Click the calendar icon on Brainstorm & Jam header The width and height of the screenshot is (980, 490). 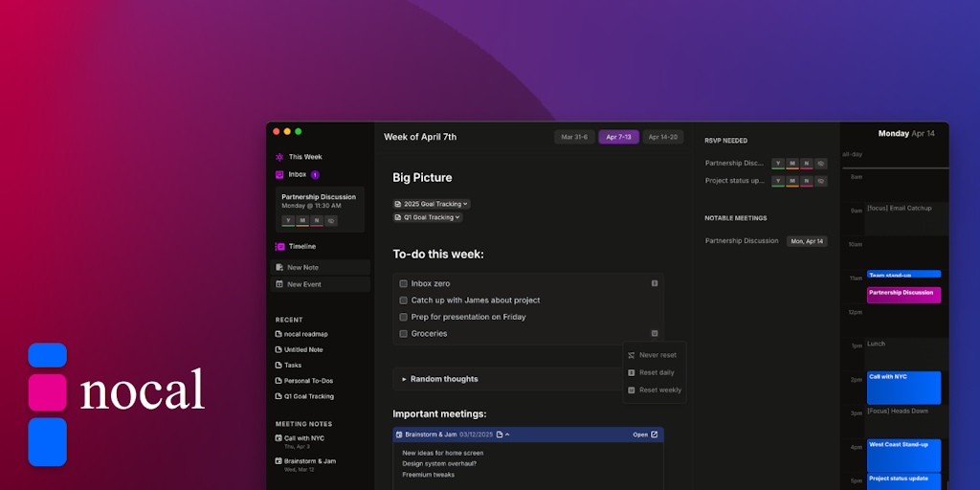(399, 434)
